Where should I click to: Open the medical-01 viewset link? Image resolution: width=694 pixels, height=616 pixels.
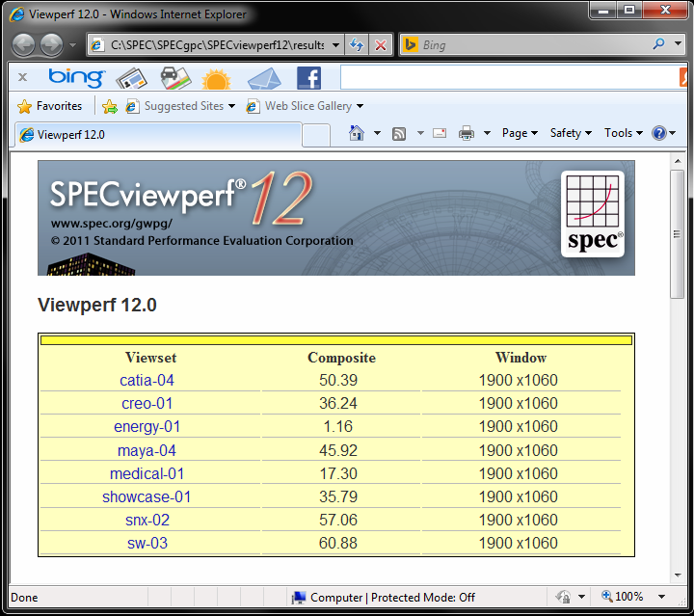(x=147, y=473)
